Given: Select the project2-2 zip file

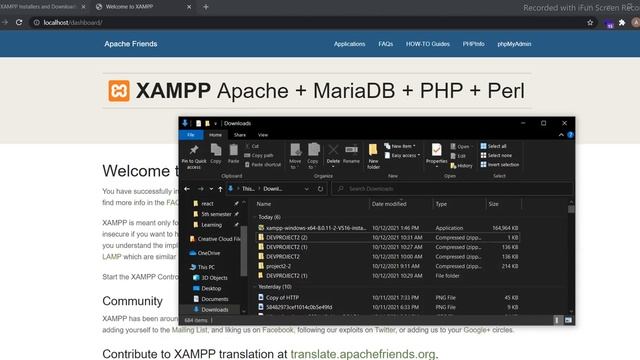Looking at the screenshot, I should point(388,266).
